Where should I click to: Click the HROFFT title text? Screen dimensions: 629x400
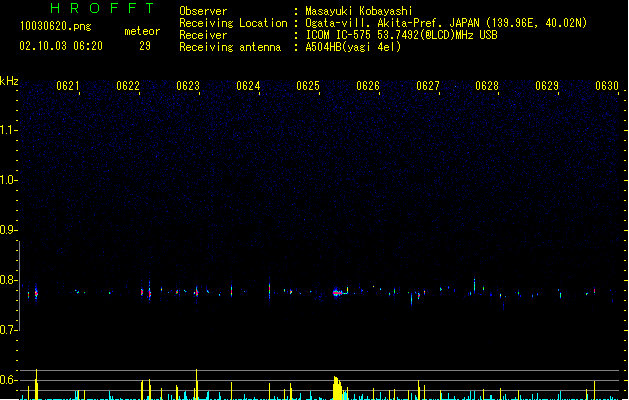(x=103, y=8)
